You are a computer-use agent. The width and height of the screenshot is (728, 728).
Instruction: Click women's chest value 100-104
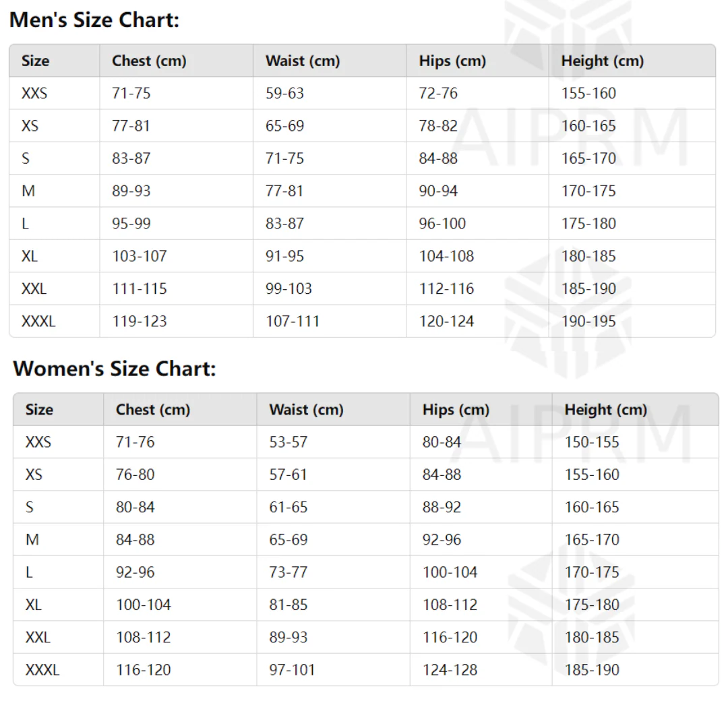coord(143,605)
